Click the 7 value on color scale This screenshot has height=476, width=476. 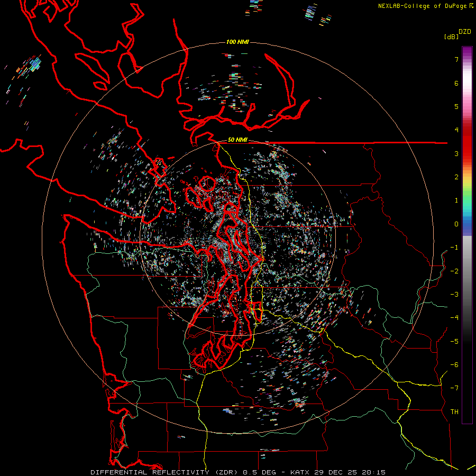coord(456,59)
